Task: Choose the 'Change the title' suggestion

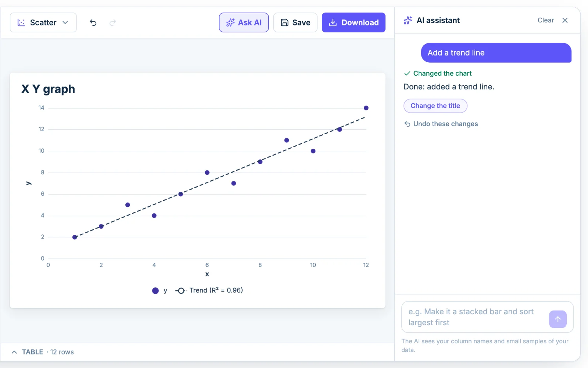Action: [x=435, y=106]
